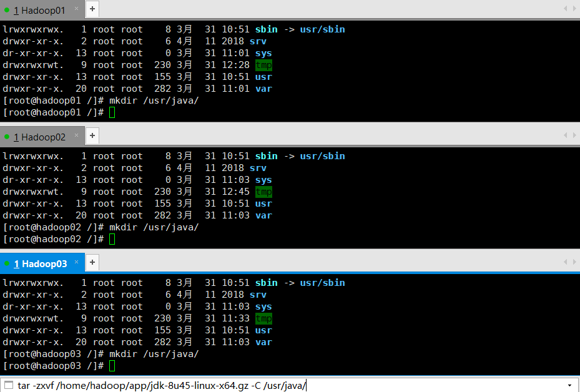Close the Hadoop01 tab

77,9
